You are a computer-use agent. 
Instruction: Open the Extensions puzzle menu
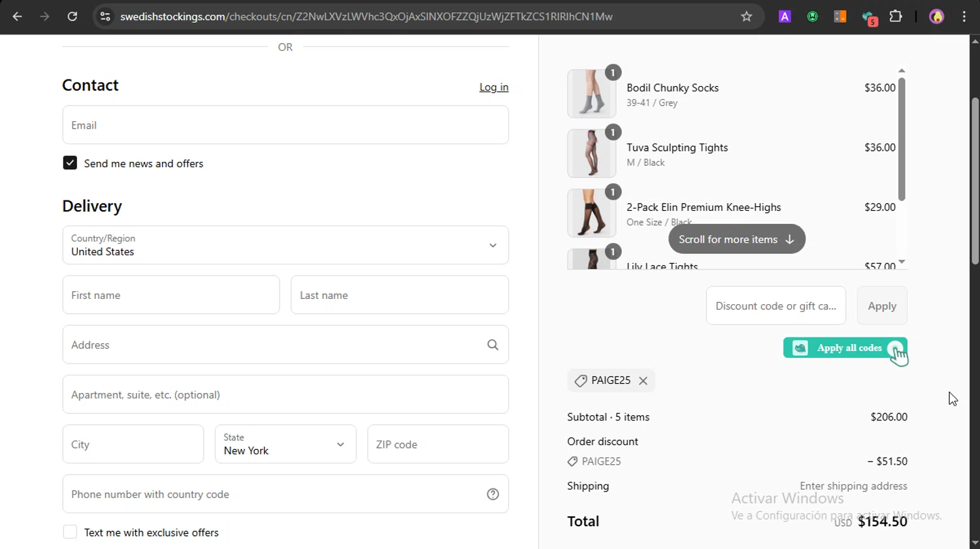896,16
